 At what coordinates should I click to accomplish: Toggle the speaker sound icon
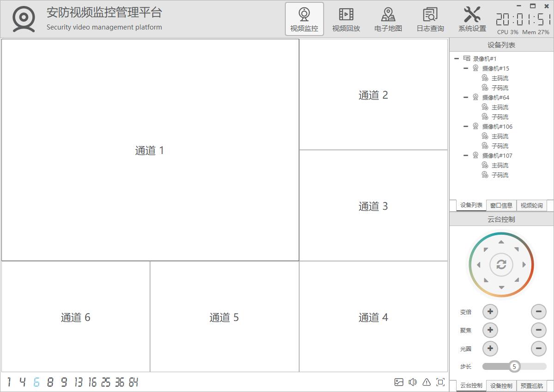click(x=413, y=382)
